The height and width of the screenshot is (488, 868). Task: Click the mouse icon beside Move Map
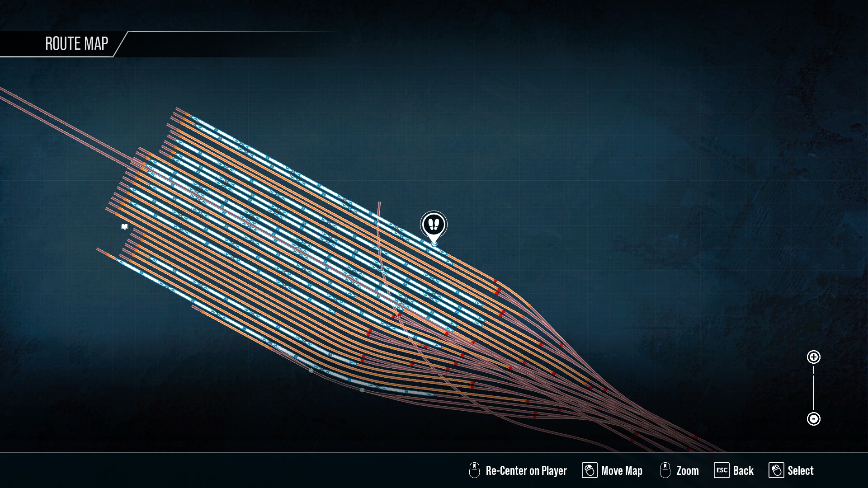(x=590, y=470)
